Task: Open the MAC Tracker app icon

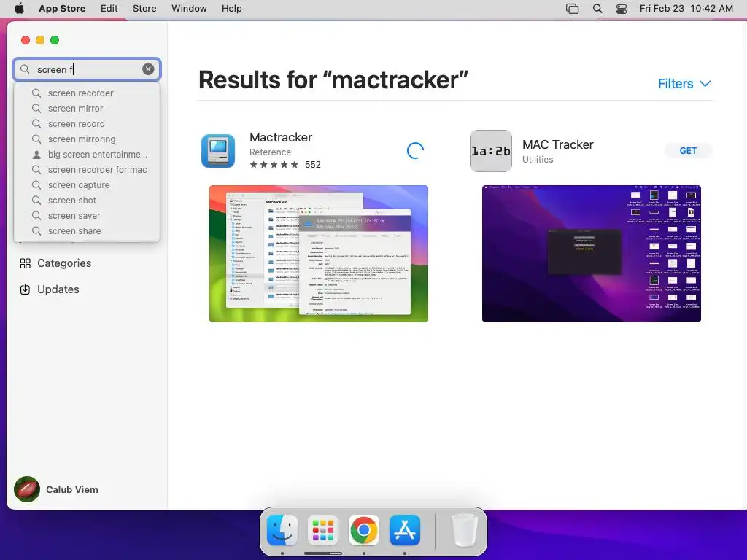Action: click(x=491, y=151)
